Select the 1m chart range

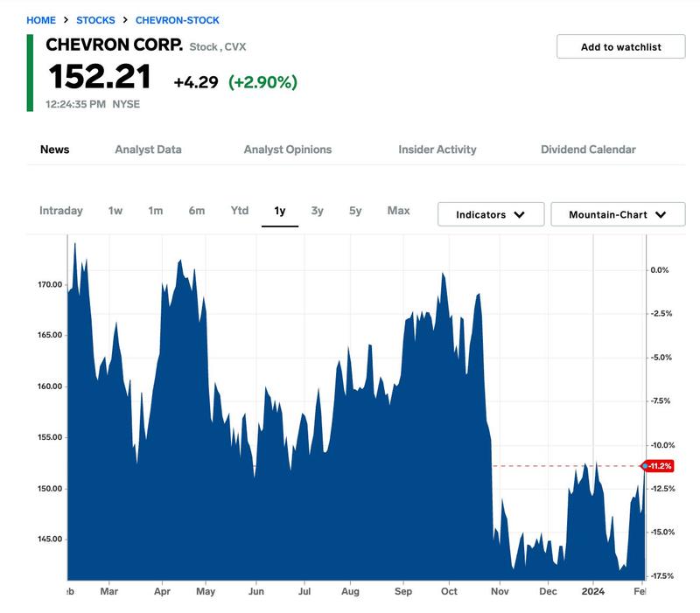[x=156, y=211]
